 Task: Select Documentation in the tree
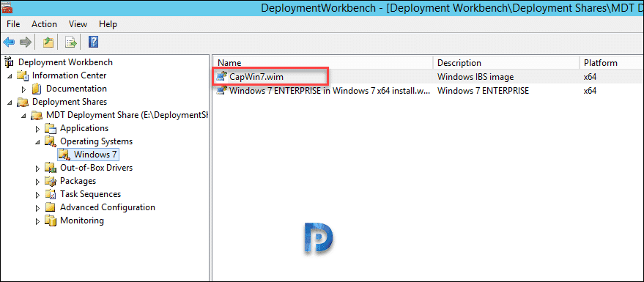(76, 89)
